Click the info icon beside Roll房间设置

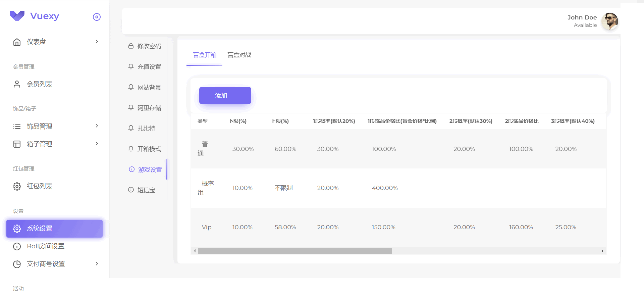(x=17, y=246)
